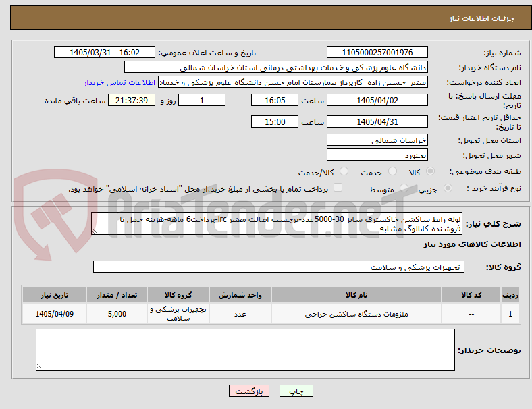Click the remaining time field 21:37:39
Screen dimensions: 532x409
point(132,100)
